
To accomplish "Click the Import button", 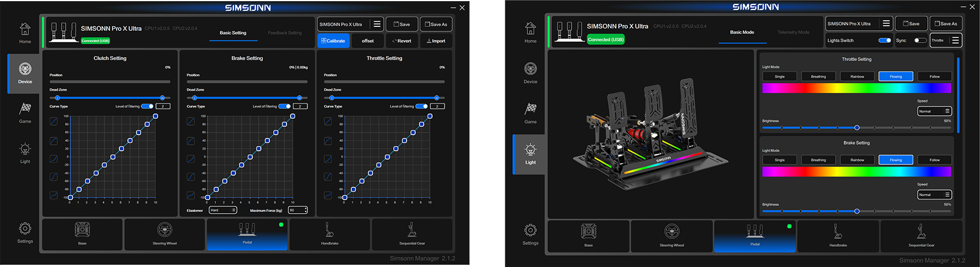I will pos(436,41).
